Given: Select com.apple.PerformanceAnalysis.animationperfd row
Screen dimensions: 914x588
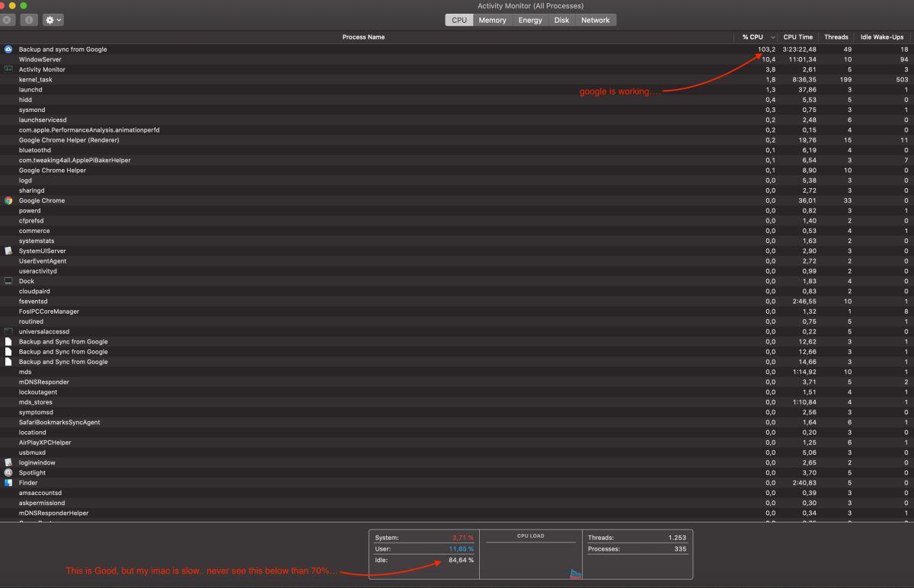Looking at the screenshot, I should point(457,130).
